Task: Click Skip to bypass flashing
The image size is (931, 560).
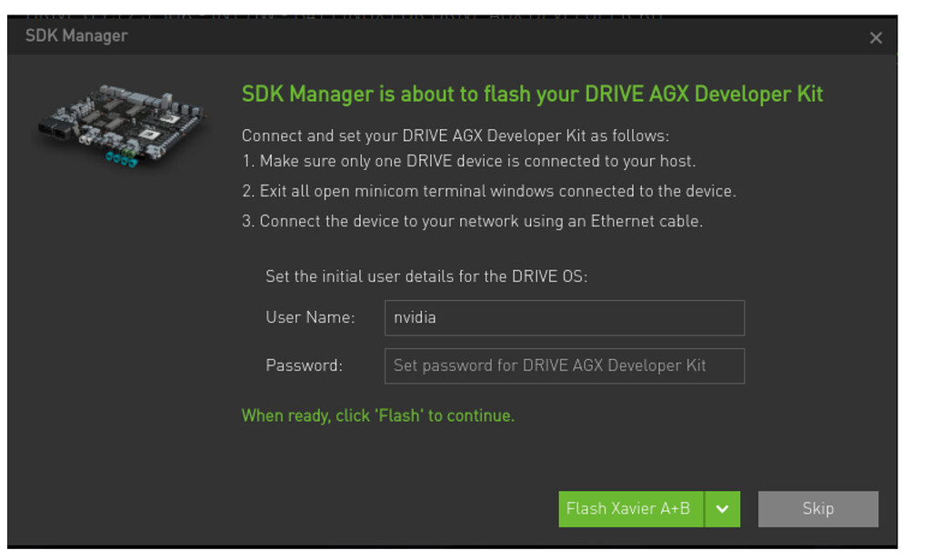Action: point(817,509)
